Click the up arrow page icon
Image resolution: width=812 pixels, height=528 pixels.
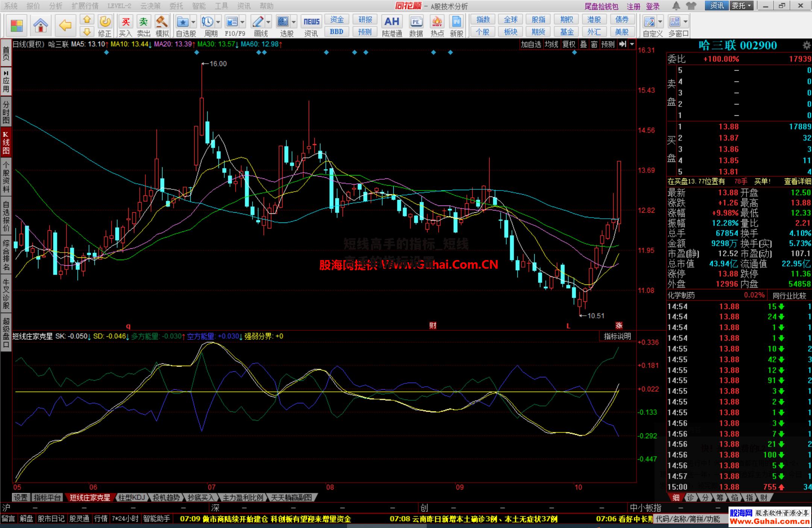coord(87,20)
